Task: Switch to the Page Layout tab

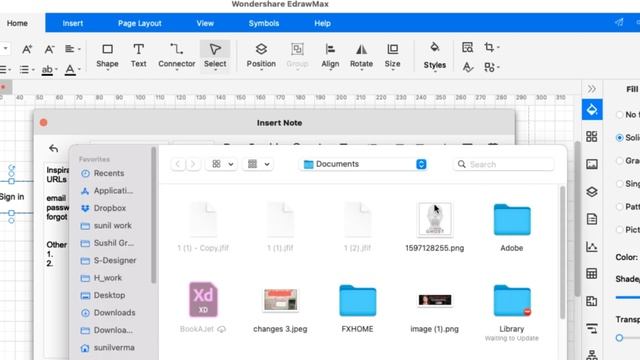Action: (x=140, y=23)
